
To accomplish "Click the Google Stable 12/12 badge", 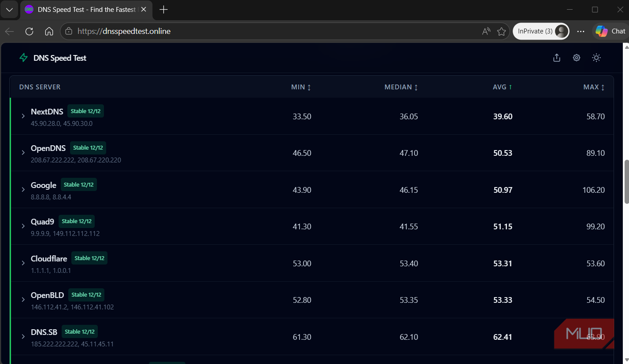I will 79,185.
